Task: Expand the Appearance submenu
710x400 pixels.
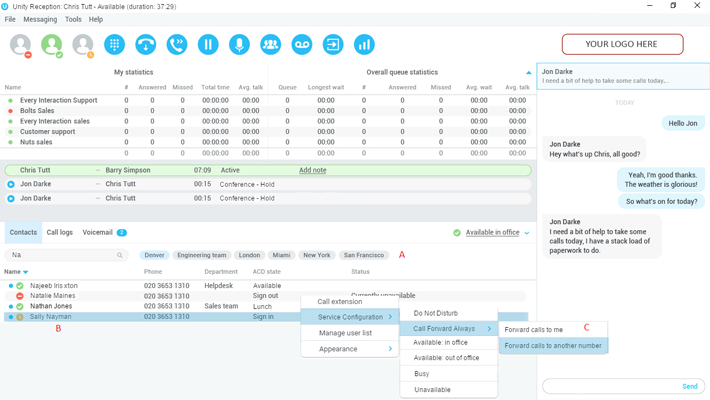Action: 349,349
